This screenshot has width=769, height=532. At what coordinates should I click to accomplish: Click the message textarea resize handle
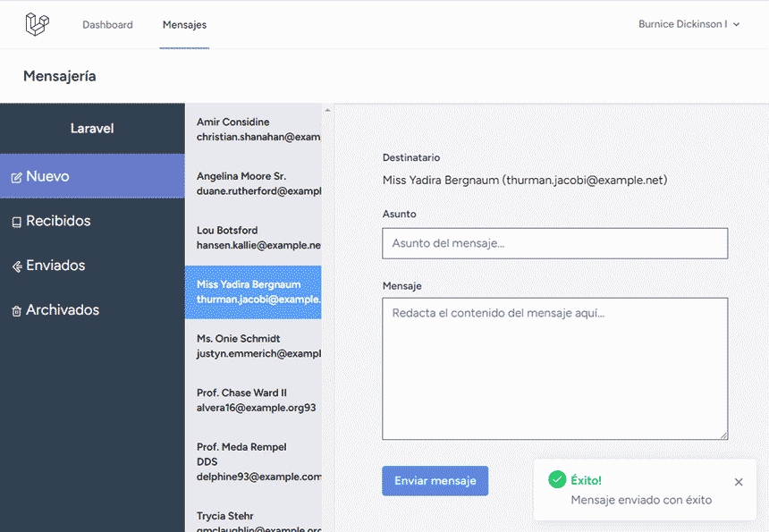(x=724, y=435)
